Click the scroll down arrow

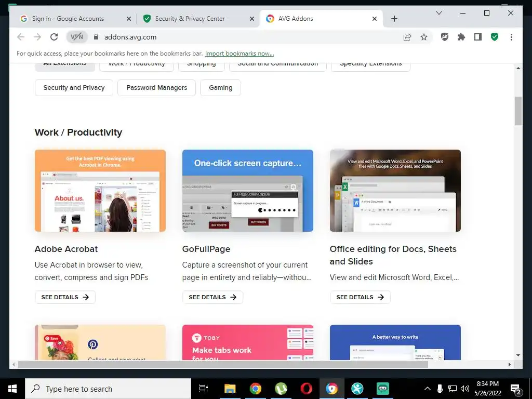point(518,355)
